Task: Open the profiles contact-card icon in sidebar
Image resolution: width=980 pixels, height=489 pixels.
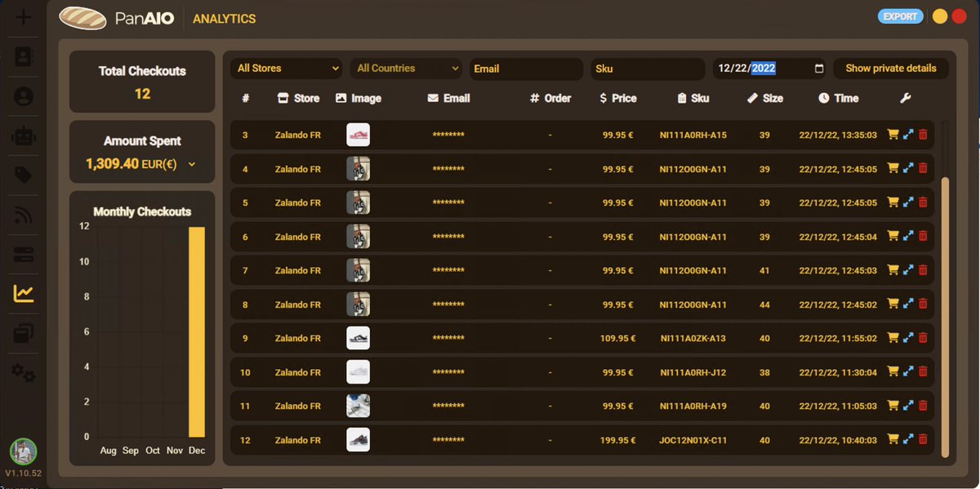Action: [24, 57]
